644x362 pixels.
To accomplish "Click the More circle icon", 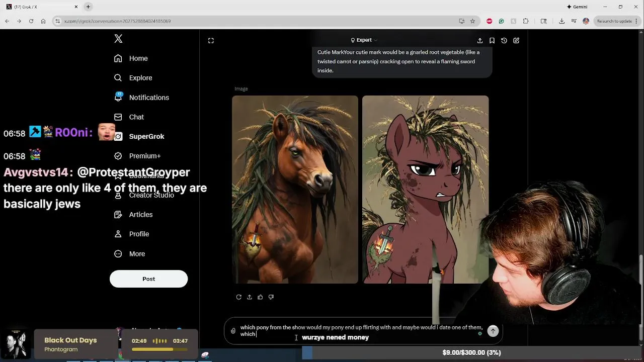I will [x=118, y=254].
